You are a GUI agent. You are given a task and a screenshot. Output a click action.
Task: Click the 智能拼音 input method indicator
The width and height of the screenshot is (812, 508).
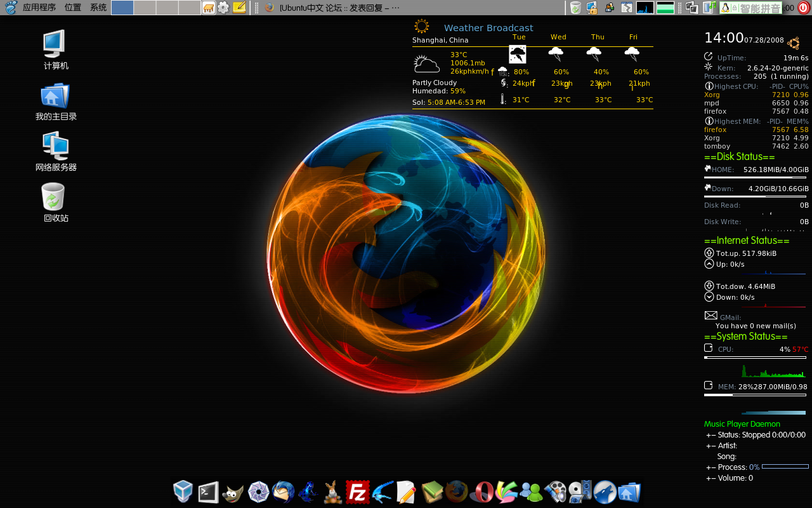point(750,8)
